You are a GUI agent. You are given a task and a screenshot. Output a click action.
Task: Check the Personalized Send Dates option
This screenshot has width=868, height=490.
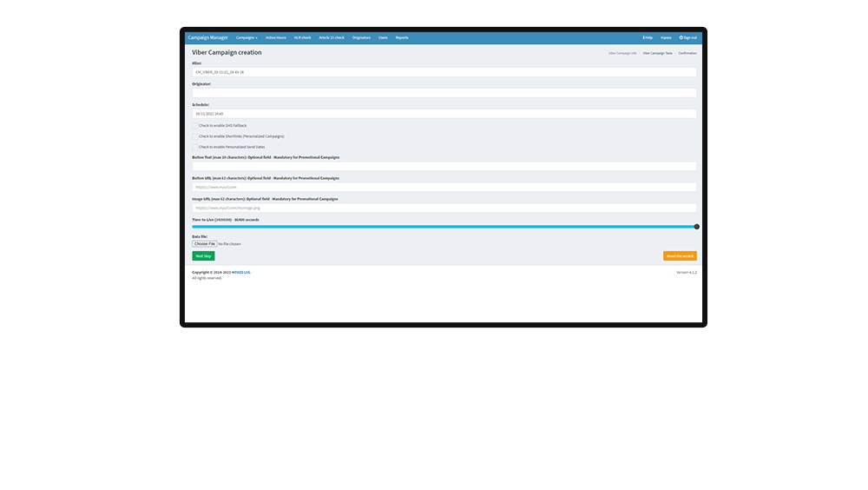point(195,147)
